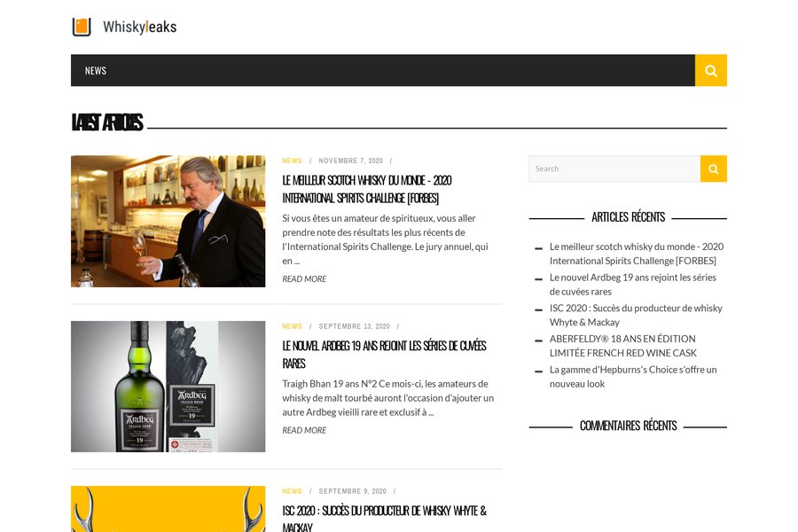
Task: Open the man tasting whisky thumbnail
Action: coord(168,221)
